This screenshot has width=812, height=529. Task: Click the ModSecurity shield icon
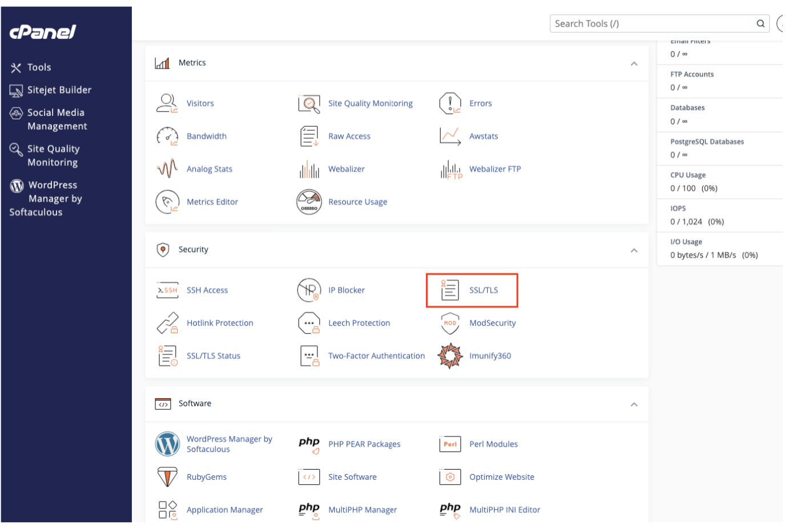pos(450,323)
